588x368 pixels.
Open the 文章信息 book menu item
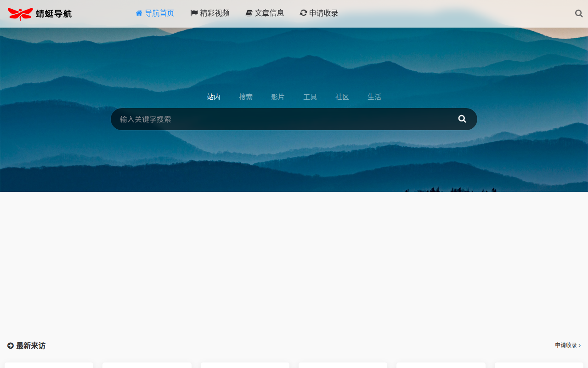265,13
